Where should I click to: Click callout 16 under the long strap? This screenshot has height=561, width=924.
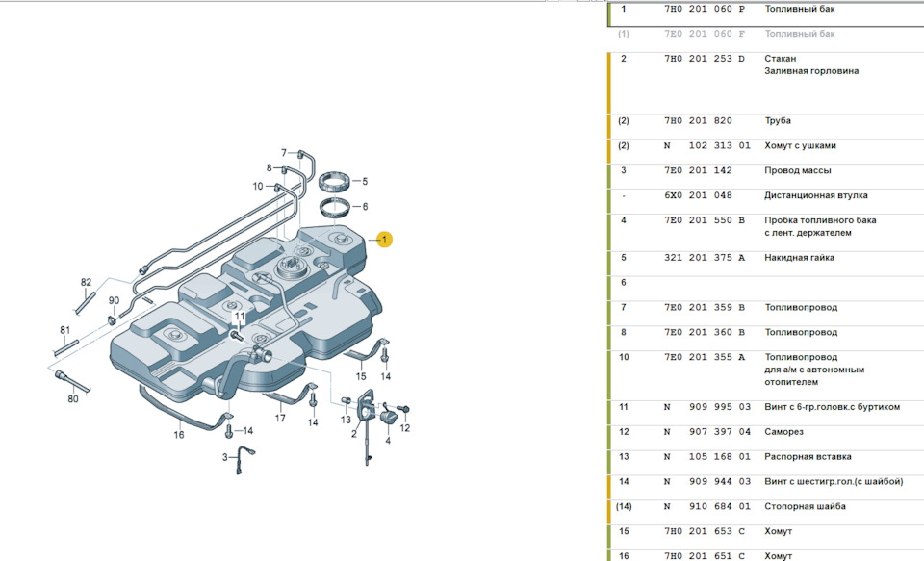point(179,434)
